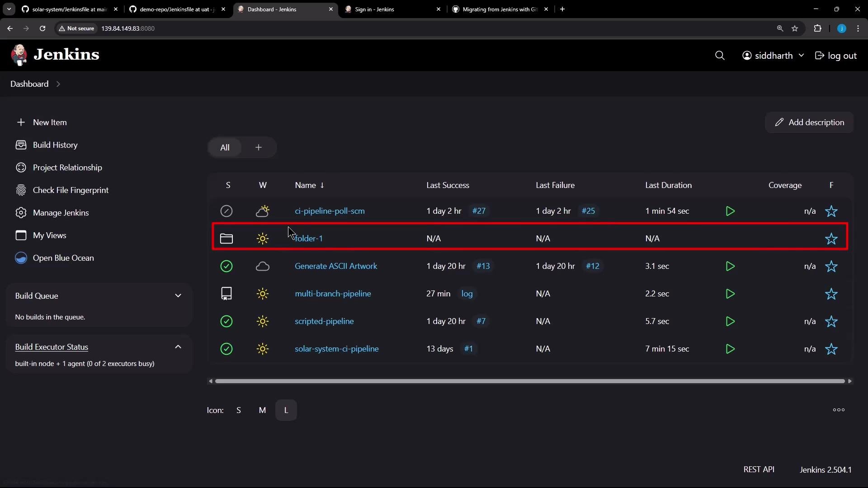The height and width of the screenshot is (488, 868).
Task: Favorite multi-branch-pipeline using its star
Action: [831, 294]
